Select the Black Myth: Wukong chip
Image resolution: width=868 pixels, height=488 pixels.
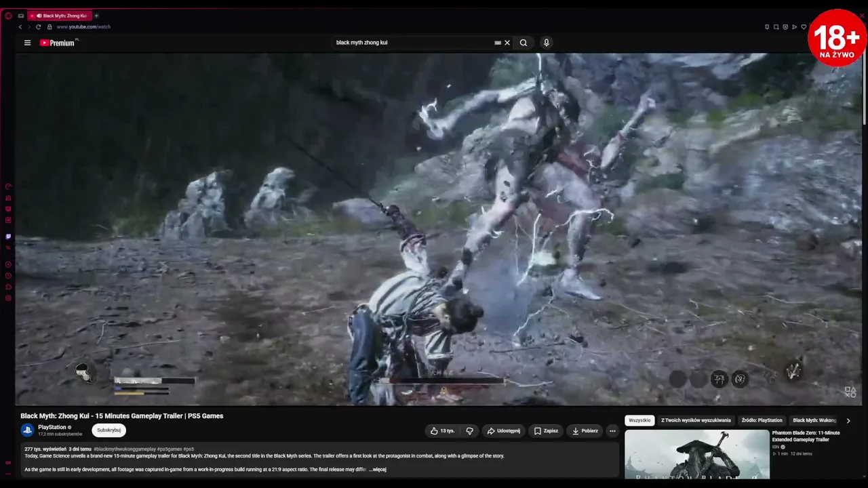pyautogui.click(x=814, y=420)
